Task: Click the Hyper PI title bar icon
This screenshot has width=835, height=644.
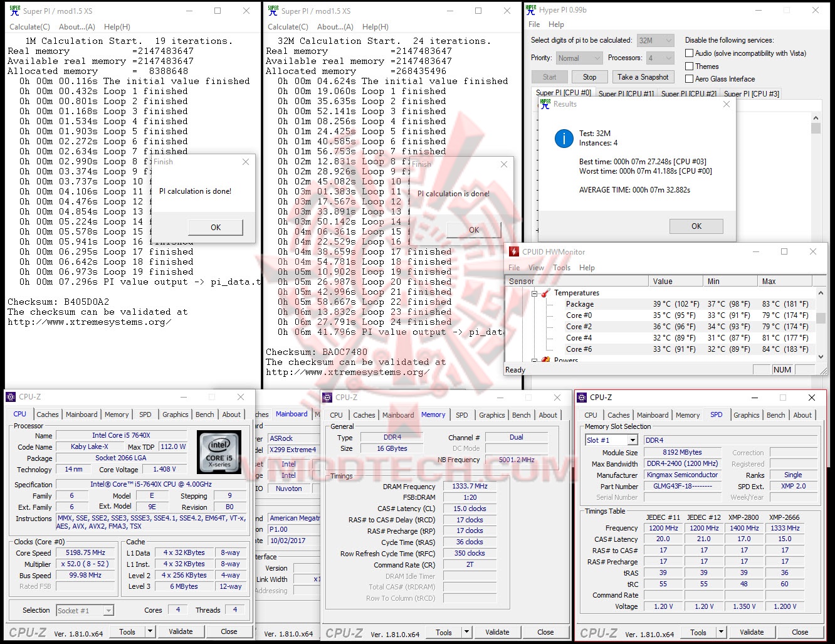Action: pyautogui.click(x=532, y=10)
